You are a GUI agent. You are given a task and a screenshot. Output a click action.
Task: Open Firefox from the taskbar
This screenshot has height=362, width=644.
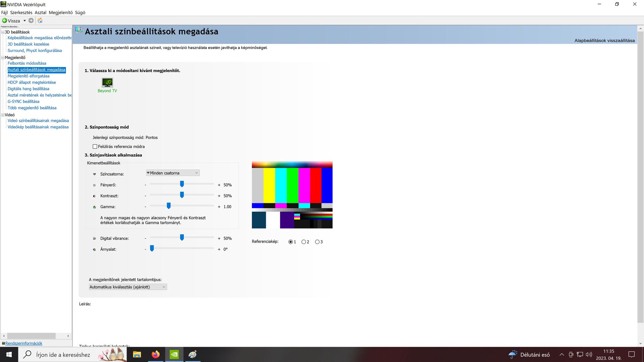coord(155,355)
